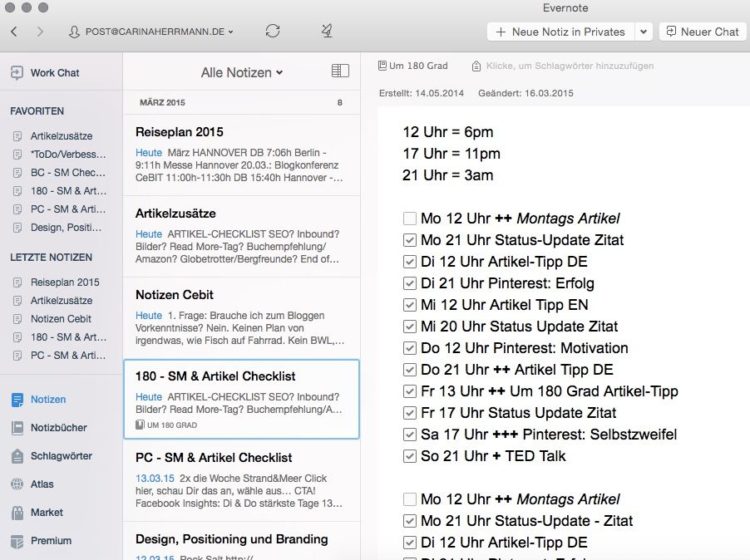Select the 180 - SM & Artikel Checklist card
The width and height of the screenshot is (750, 560).
pos(242,399)
